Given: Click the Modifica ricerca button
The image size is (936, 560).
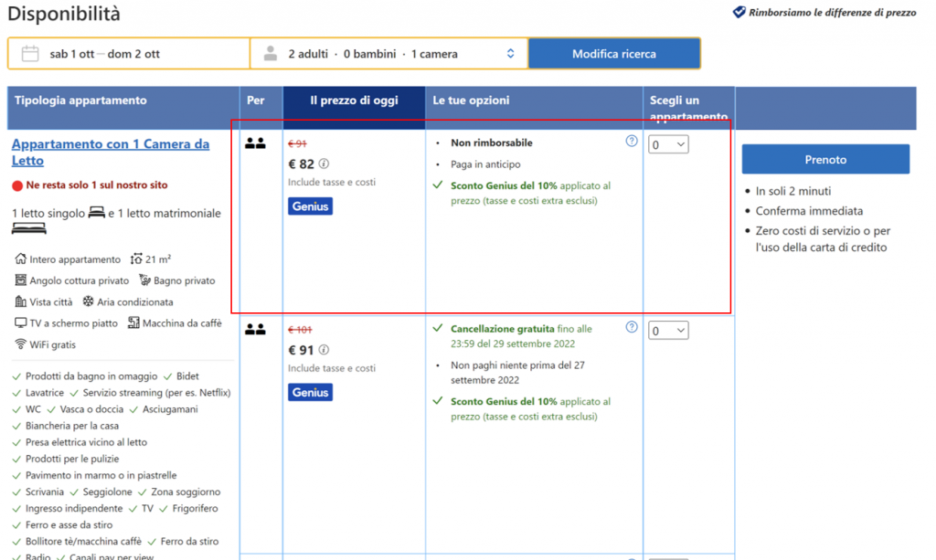Looking at the screenshot, I should point(613,53).
